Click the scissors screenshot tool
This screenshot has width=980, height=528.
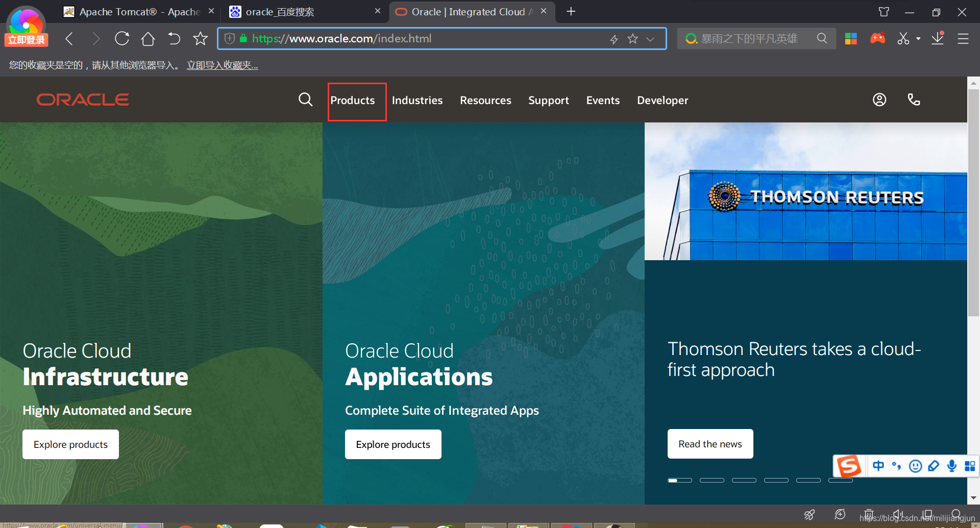tap(903, 39)
